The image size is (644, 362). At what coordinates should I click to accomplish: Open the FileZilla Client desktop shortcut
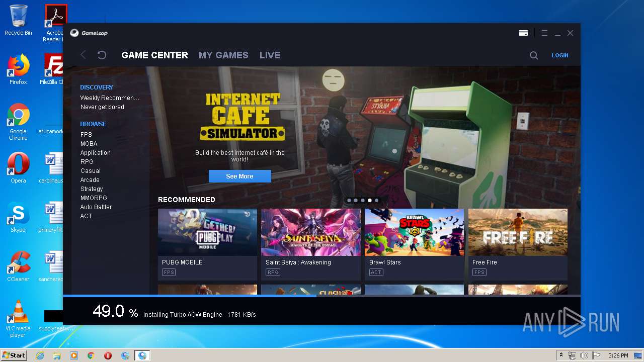(x=52, y=69)
